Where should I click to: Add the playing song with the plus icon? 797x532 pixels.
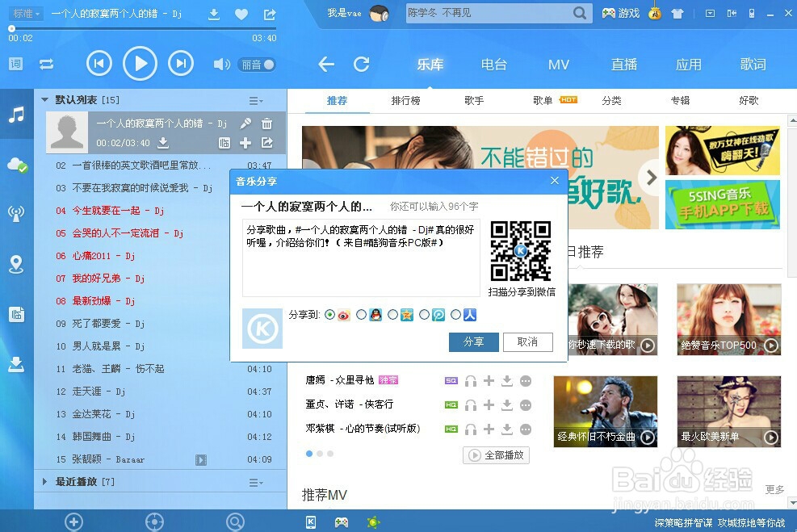coord(245,143)
